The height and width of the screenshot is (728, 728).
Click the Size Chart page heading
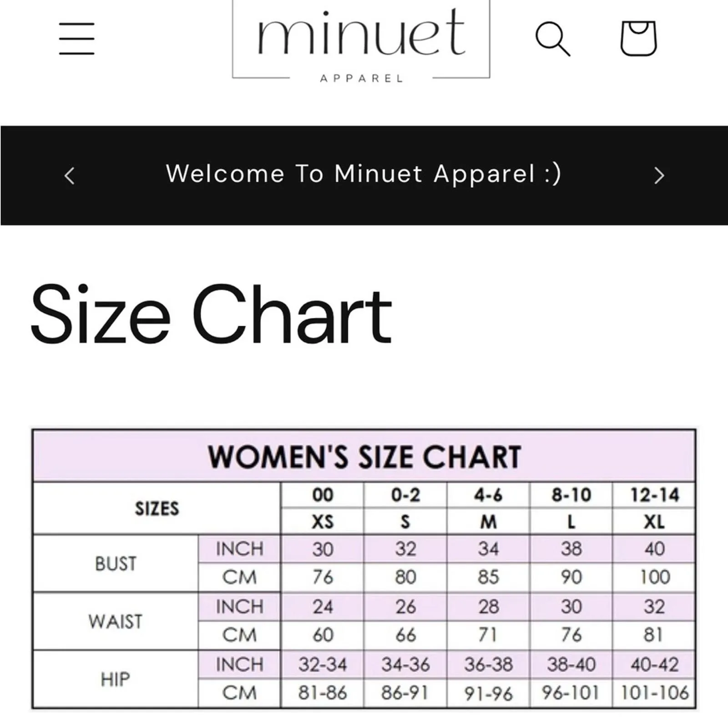(211, 314)
